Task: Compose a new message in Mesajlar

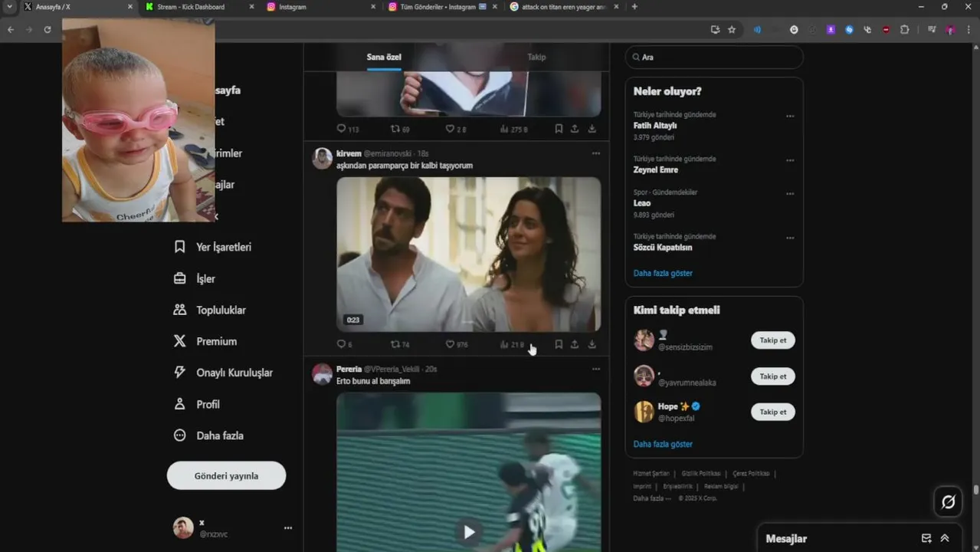Action: pyautogui.click(x=926, y=538)
